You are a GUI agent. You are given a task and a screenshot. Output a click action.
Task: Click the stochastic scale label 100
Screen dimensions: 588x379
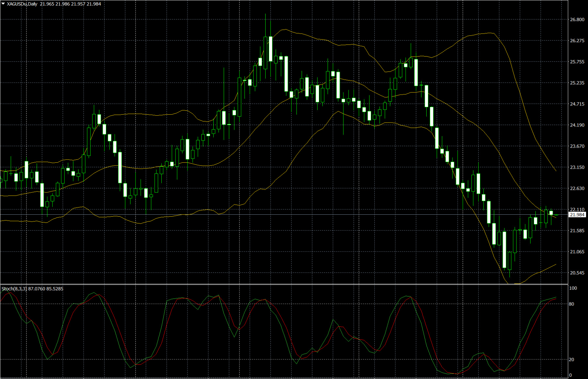point(573,288)
